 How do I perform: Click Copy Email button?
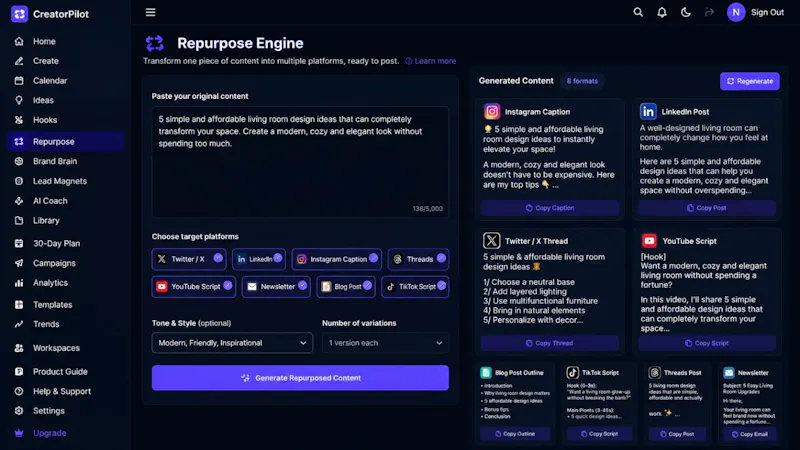point(749,434)
